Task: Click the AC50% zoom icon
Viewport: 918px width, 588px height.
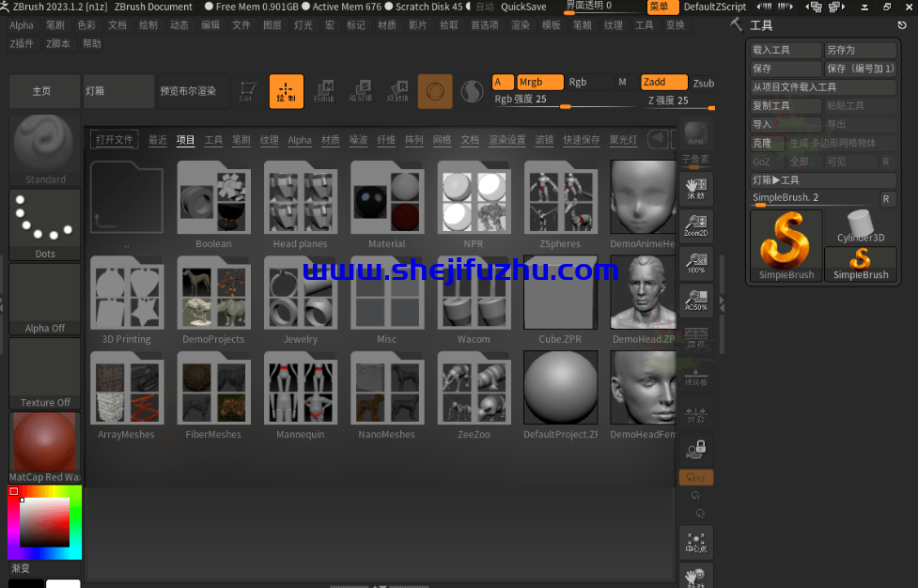Action: tap(696, 300)
